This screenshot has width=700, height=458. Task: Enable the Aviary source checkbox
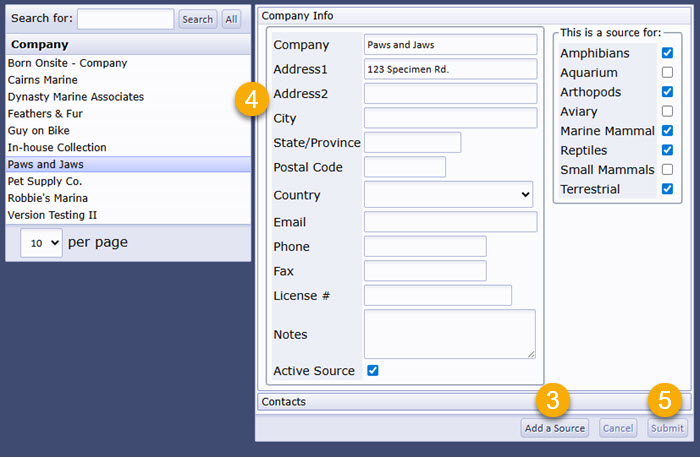[x=667, y=111]
